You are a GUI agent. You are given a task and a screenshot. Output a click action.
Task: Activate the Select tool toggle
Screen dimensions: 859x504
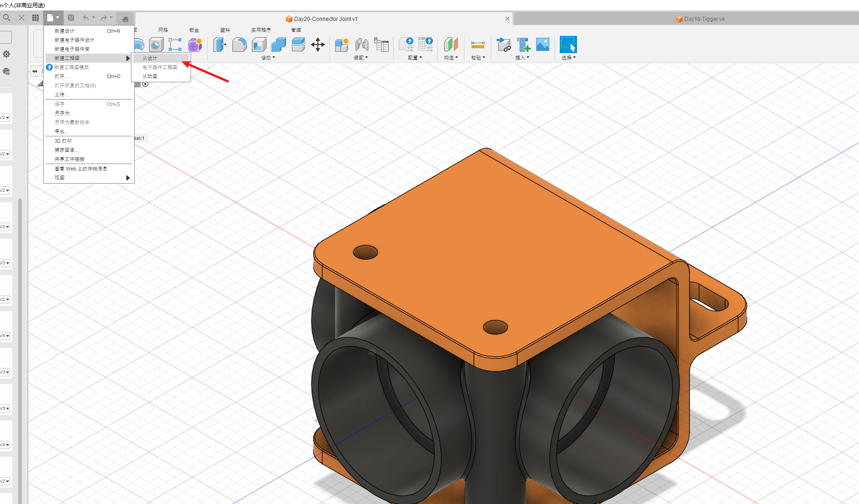coord(568,45)
